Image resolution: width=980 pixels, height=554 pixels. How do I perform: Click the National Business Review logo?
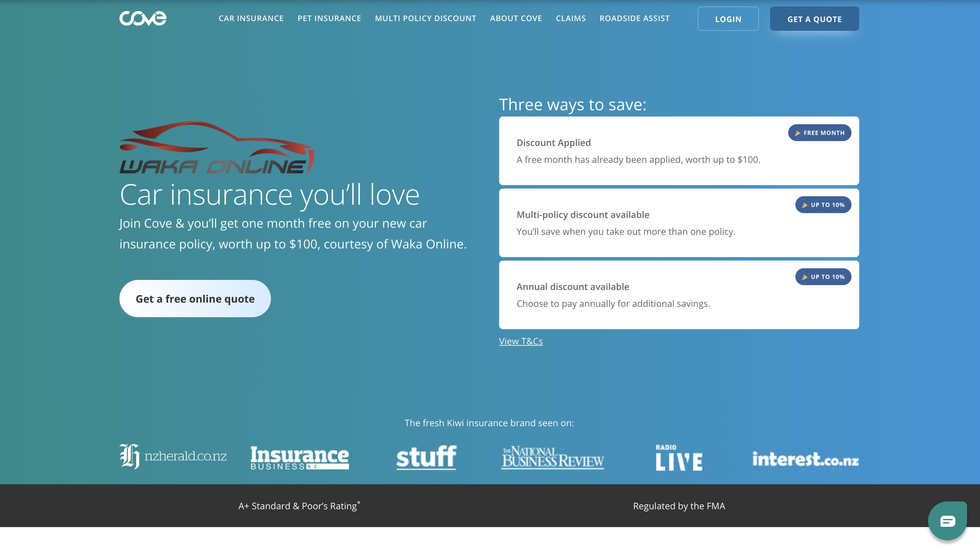[552, 457]
